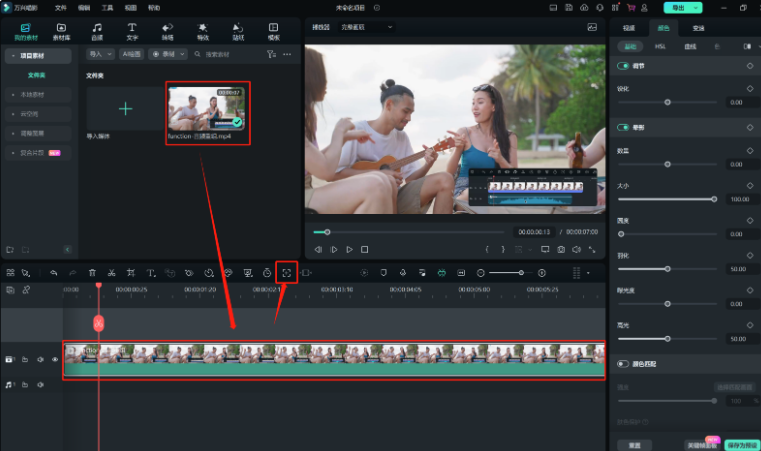Click the split scissors icon in timeline toolbar
This screenshot has width=761, height=451.
pos(112,273)
